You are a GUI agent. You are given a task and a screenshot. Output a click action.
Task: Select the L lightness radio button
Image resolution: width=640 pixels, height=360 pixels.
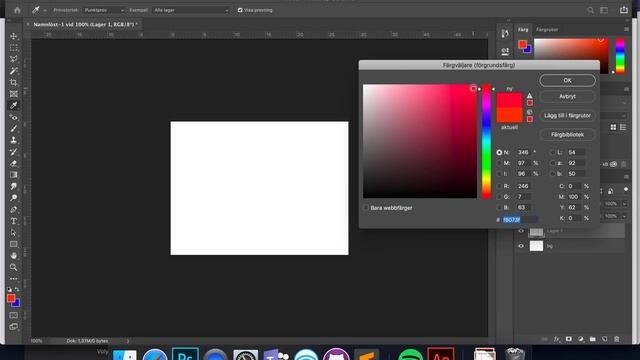coord(553,152)
